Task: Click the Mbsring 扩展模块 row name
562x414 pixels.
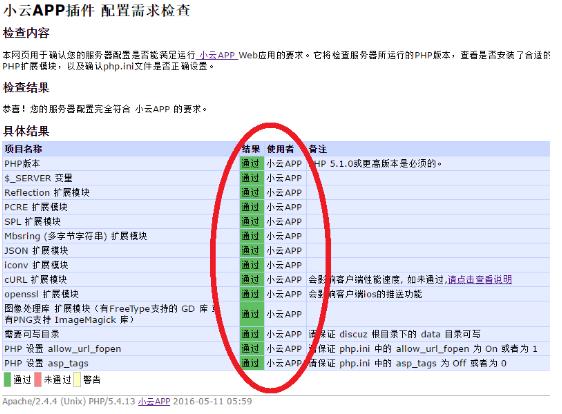Action: pyautogui.click(x=76, y=236)
